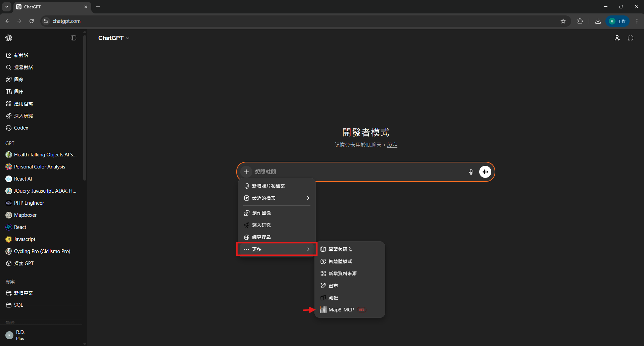Create a new project with 新增專案
644x346 pixels.
click(x=41, y=293)
